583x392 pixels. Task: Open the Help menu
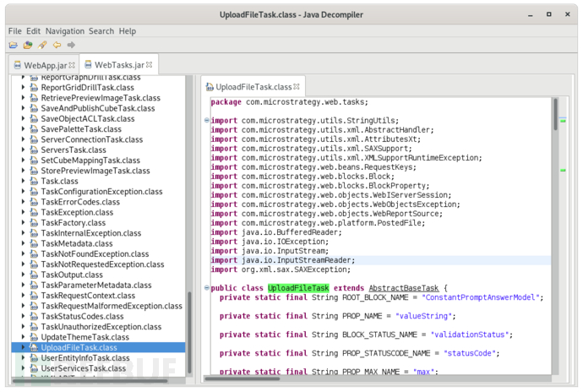click(x=127, y=31)
